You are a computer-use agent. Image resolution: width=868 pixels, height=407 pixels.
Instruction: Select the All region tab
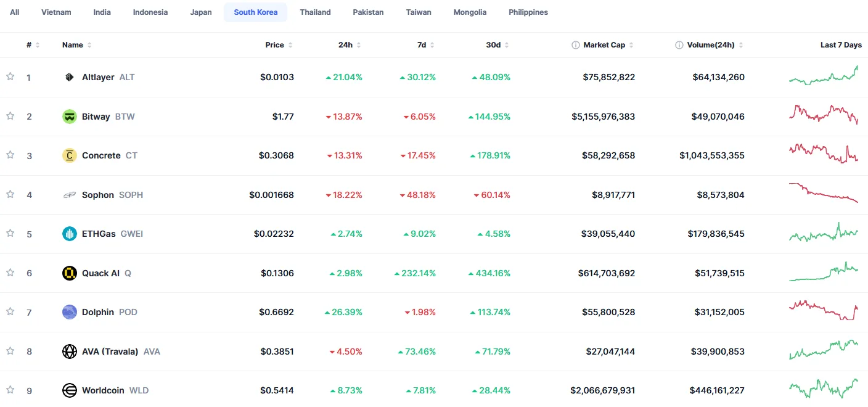pyautogui.click(x=14, y=12)
